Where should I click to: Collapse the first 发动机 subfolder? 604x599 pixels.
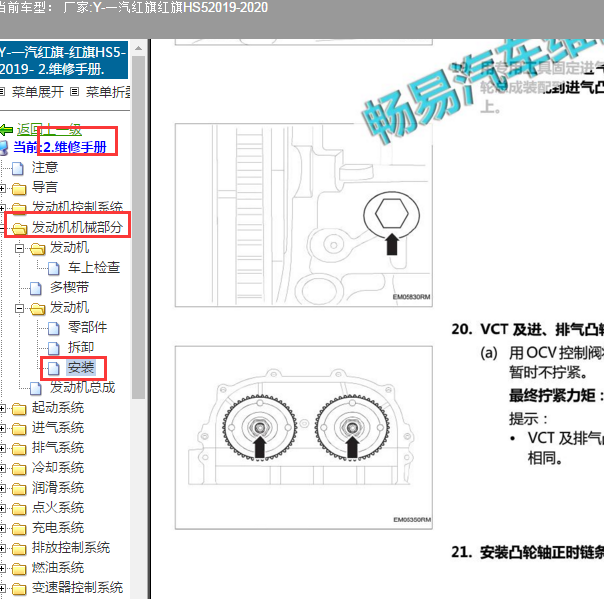19,248
